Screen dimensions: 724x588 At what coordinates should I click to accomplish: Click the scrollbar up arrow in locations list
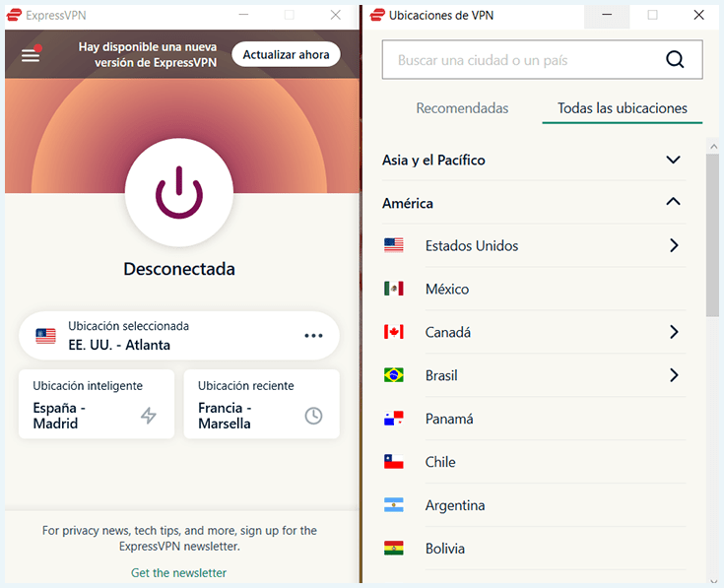point(713,147)
